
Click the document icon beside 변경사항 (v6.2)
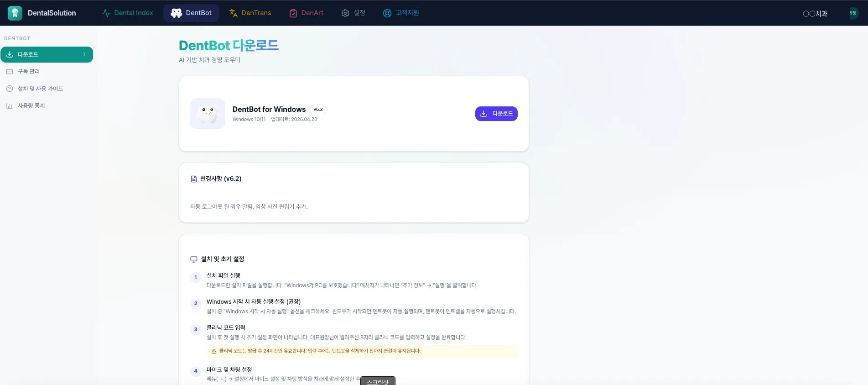pos(194,179)
